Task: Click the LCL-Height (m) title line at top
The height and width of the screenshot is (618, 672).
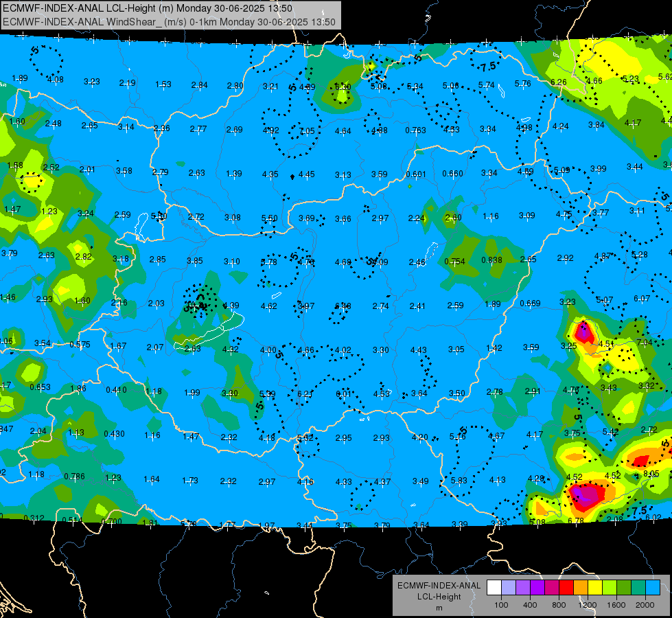Action: [148, 8]
